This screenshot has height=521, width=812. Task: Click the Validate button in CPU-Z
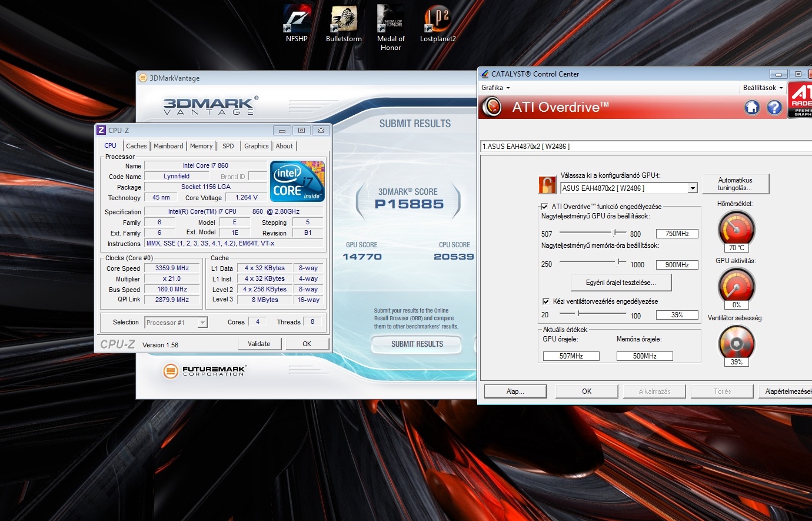[x=259, y=344]
